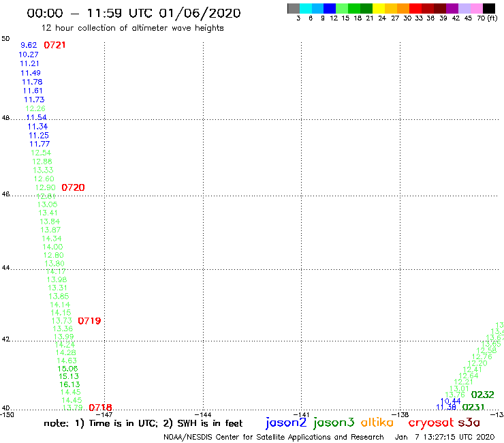
Task: Click the 14.00 wave height value
Action: click(x=52, y=247)
